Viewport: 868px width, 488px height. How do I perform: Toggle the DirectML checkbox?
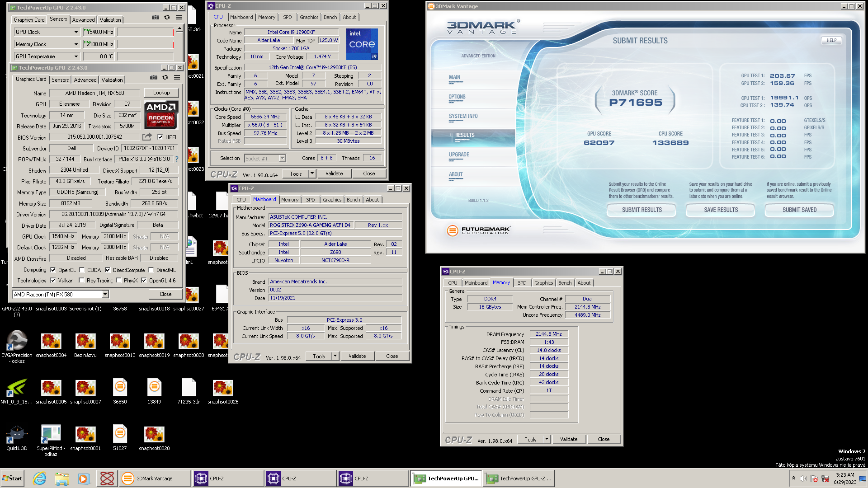pyautogui.click(x=151, y=270)
